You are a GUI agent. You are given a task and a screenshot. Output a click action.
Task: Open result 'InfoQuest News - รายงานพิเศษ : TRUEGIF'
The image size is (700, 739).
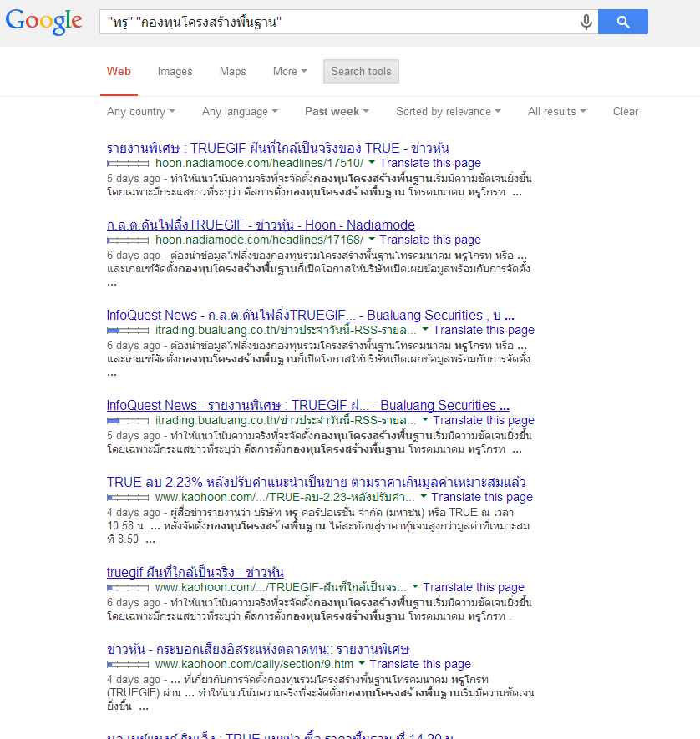pyautogui.click(x=307, y=405)
